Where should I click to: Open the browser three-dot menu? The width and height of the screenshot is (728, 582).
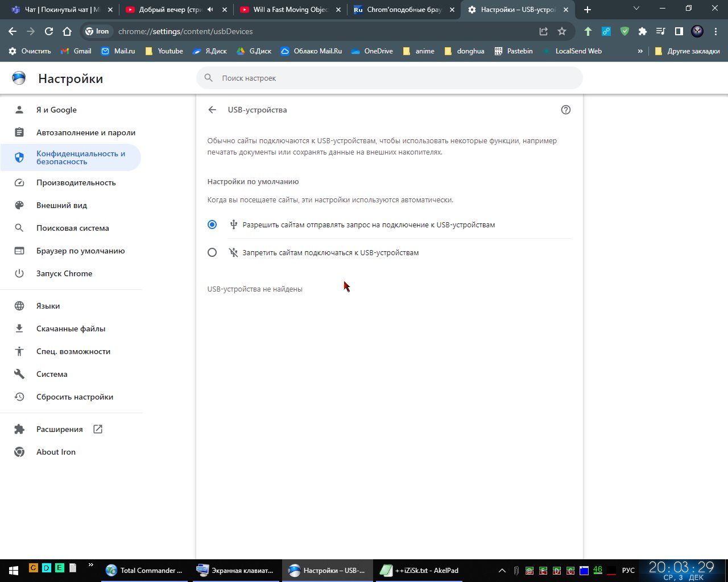(715, 31)
